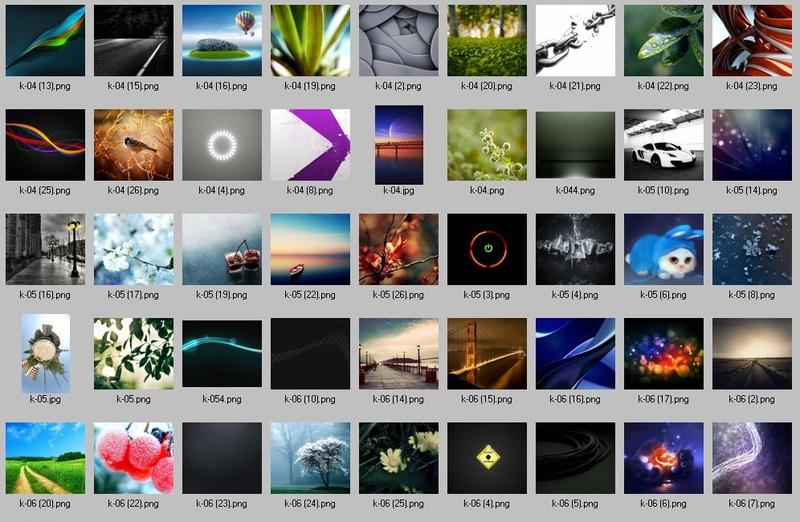Viewport: 800px width, 522px height.
Task: Select the white tree in fog thumbnail
Action: click(310, 457)
